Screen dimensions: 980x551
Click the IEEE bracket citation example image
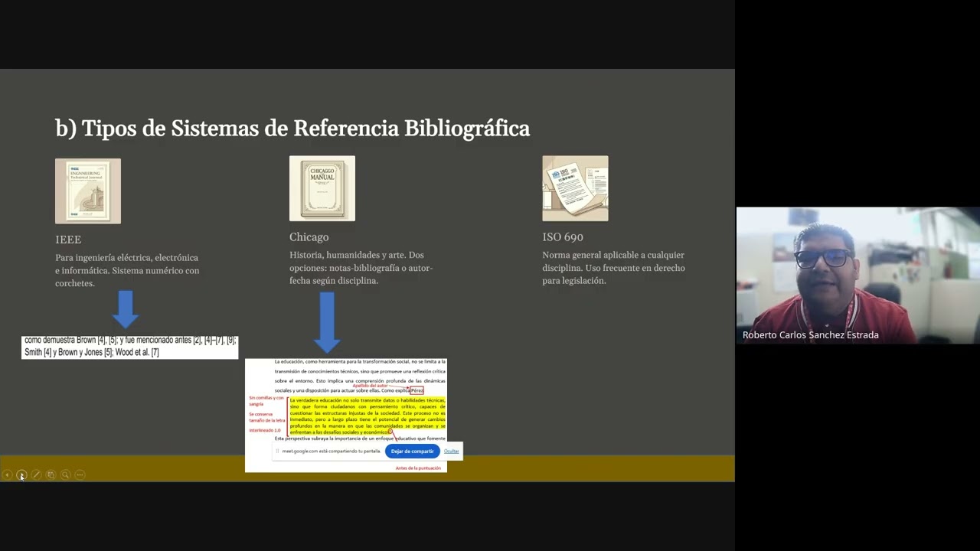[x=130, y=347]
